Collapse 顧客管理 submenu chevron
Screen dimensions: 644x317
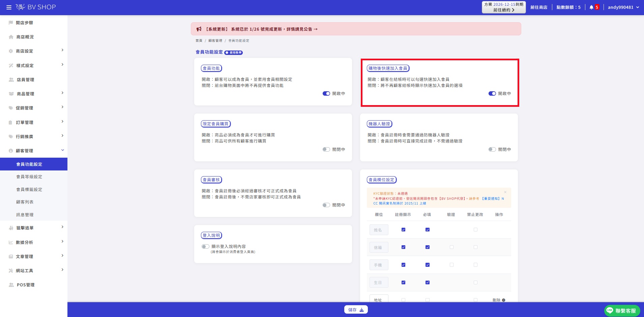62,150
